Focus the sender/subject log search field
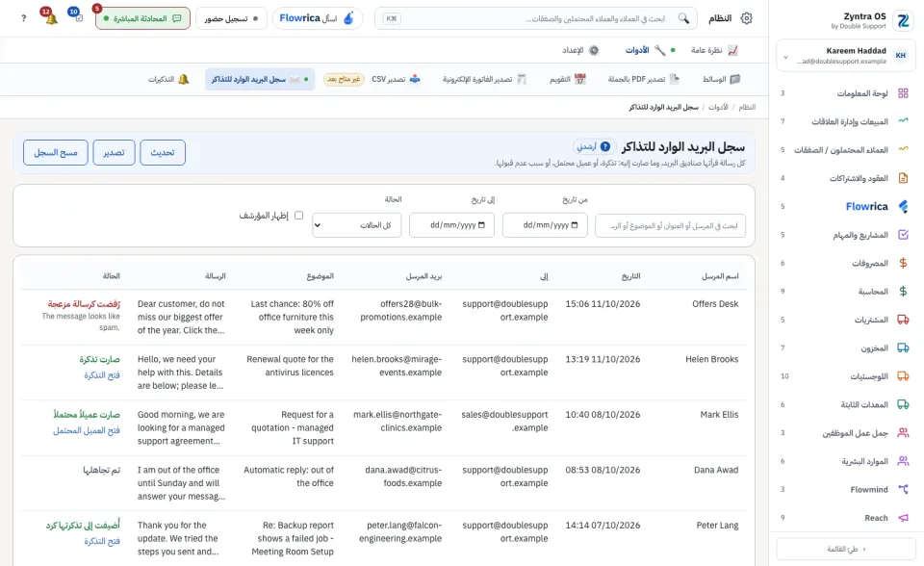Viewport: 924px width, 566px height. 670,226
